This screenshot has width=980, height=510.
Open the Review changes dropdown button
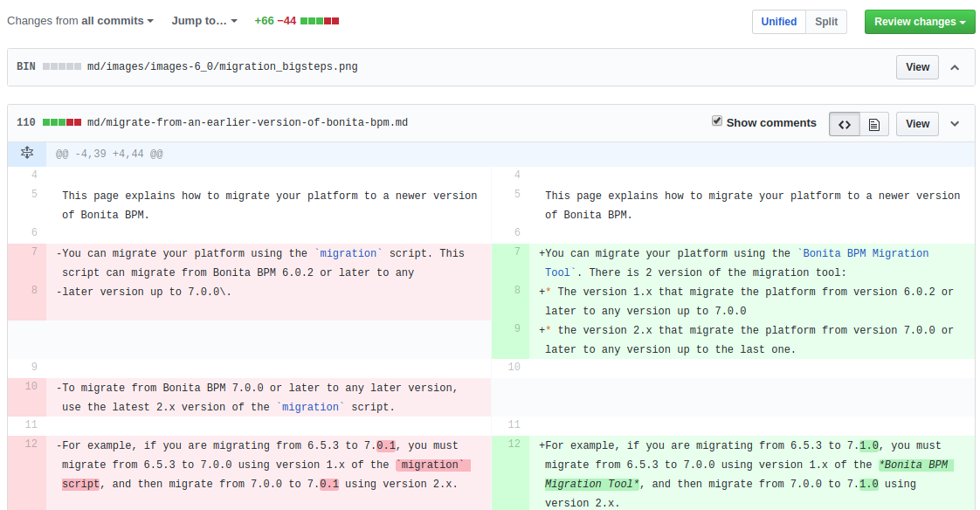click(920, 22)
